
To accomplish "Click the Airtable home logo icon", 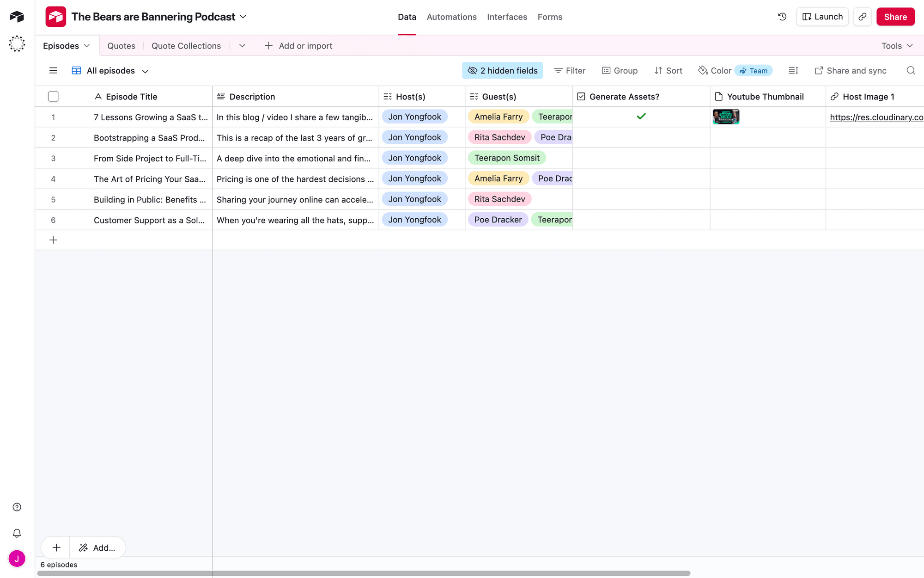I will [x=17, y=17].
